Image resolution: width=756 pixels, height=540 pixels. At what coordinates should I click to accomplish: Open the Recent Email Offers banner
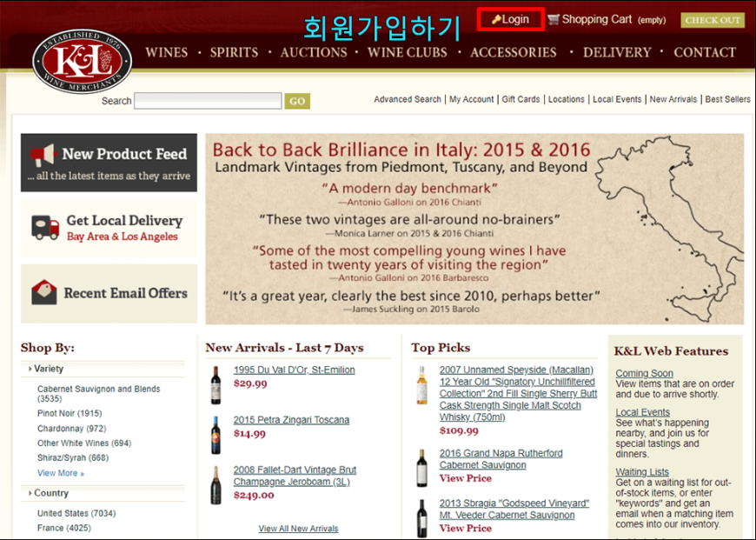point(109,293)
